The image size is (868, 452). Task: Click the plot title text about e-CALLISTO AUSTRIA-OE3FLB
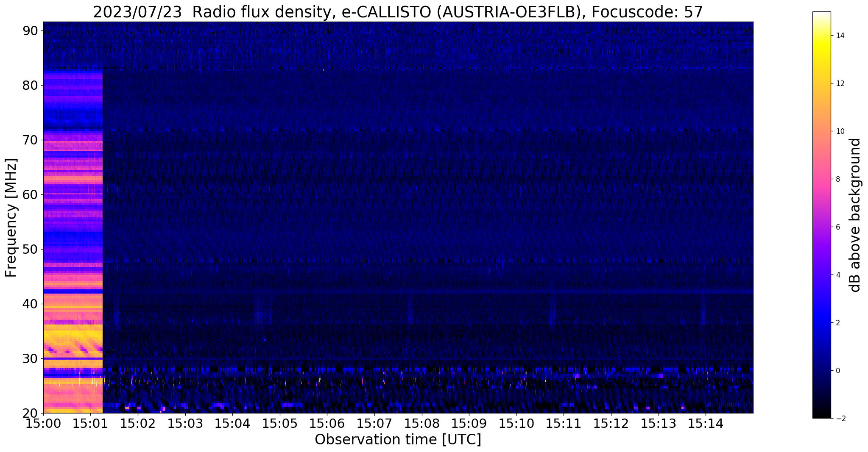point(398,12)
